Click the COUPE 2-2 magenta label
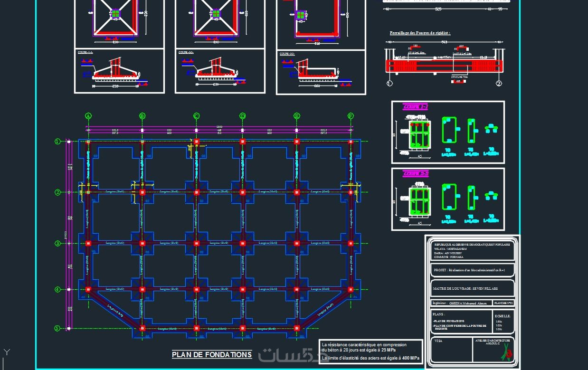The height and width of the screenshot is (370, 588). (416, 174)
